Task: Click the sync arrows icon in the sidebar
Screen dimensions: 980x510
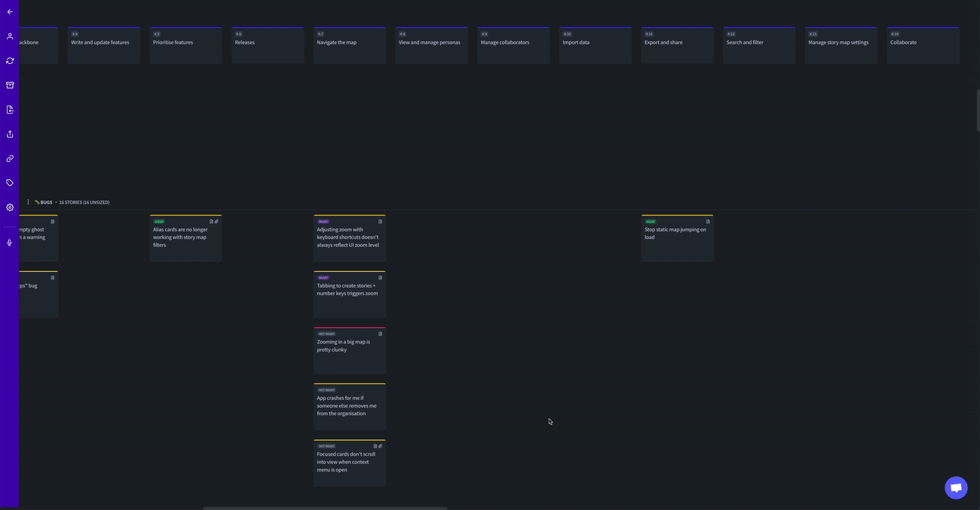Action: [x=10, y=61]
